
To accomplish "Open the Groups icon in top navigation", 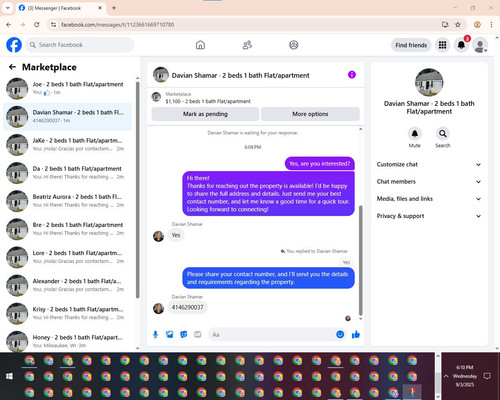I will pyautogui.click(x=294, y=45).
